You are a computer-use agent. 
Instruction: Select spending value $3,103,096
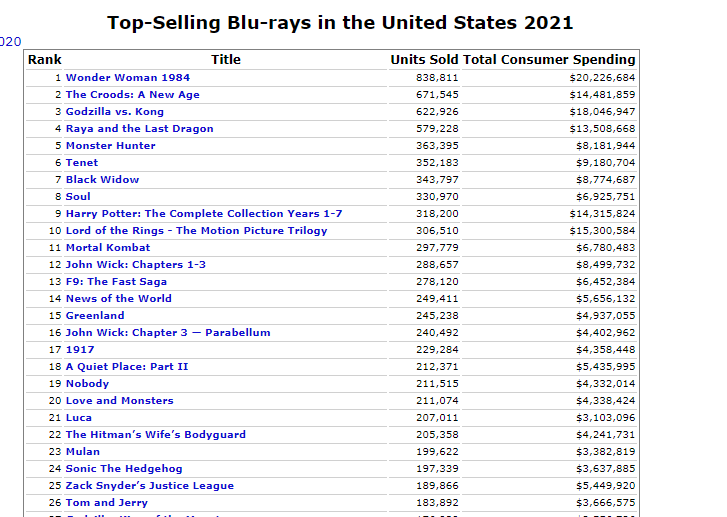click(606, 418)
